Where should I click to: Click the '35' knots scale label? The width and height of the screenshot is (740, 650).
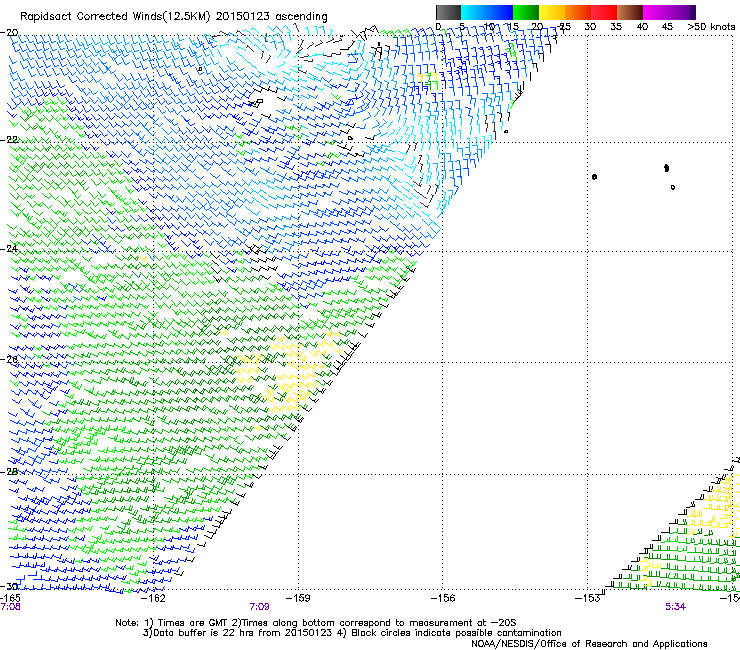click(x=616, y=27)
